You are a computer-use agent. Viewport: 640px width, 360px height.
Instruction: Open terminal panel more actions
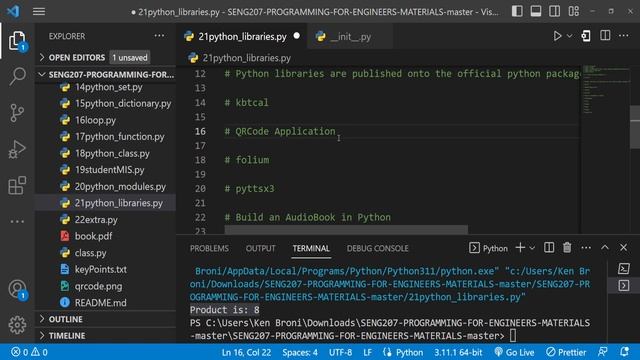586,248
